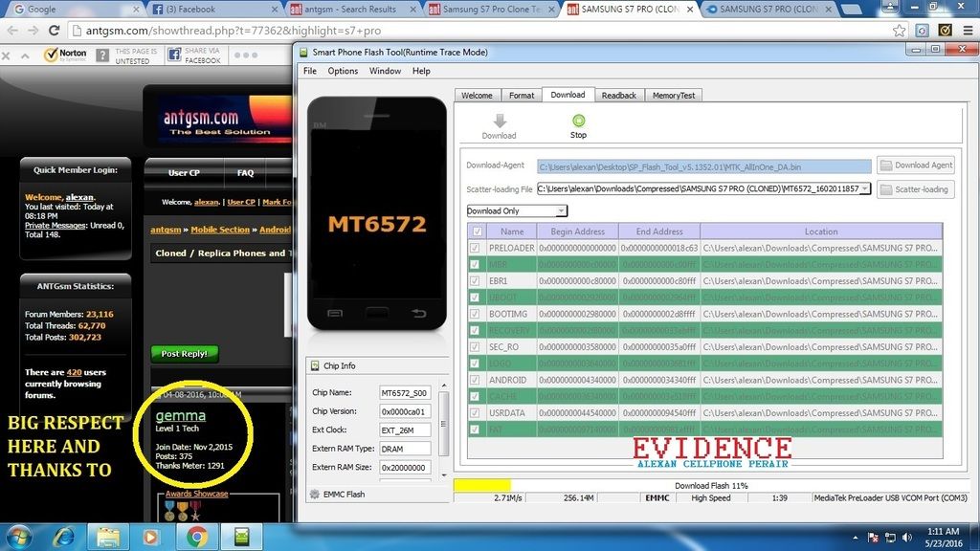This screenshot has height=551, width=980.
Task: Switch to the Facebook browser tab
Action: tap(214, 10)
